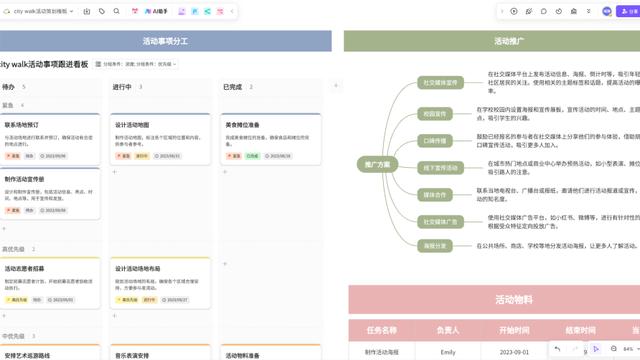
Task: Click the Emily cell in the materials table
Action: click(448, 351)
